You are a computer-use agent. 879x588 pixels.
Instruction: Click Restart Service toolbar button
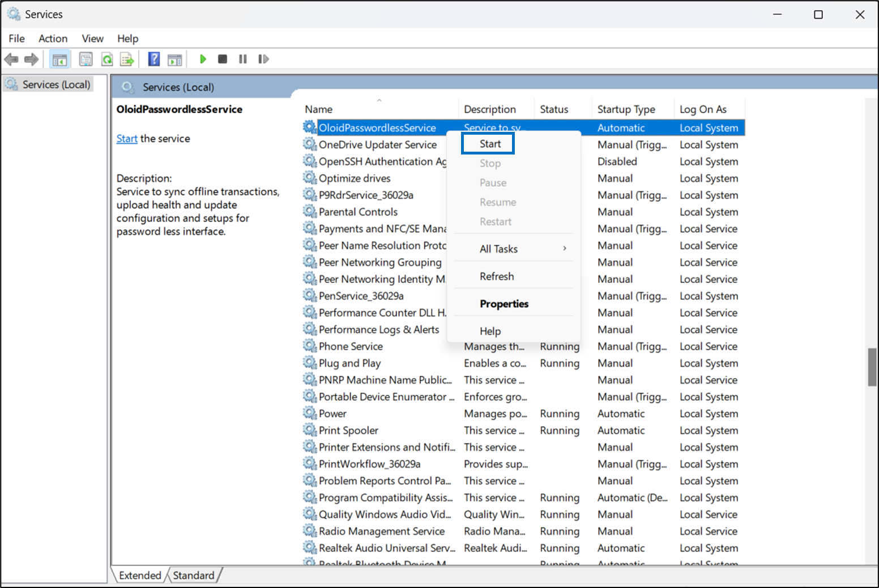coord(263,59)
